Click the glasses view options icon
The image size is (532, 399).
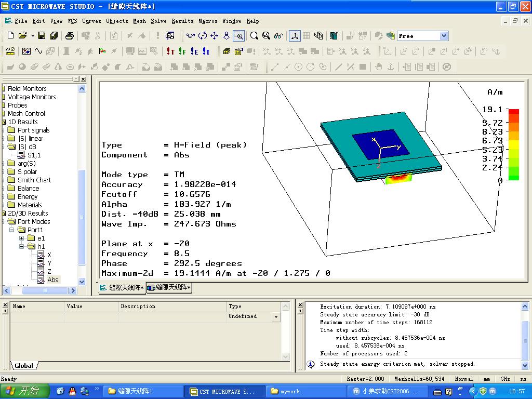(x=278, y=36)
